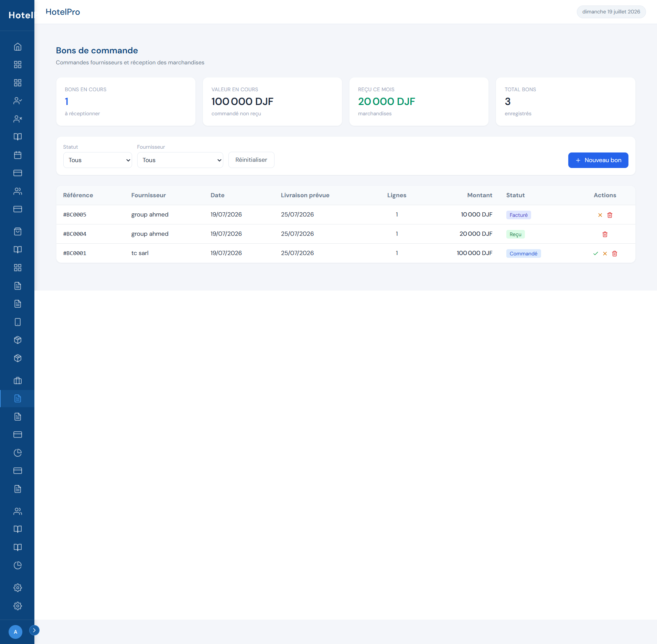Create a new order with Nouveau bon

pos(598,160)
